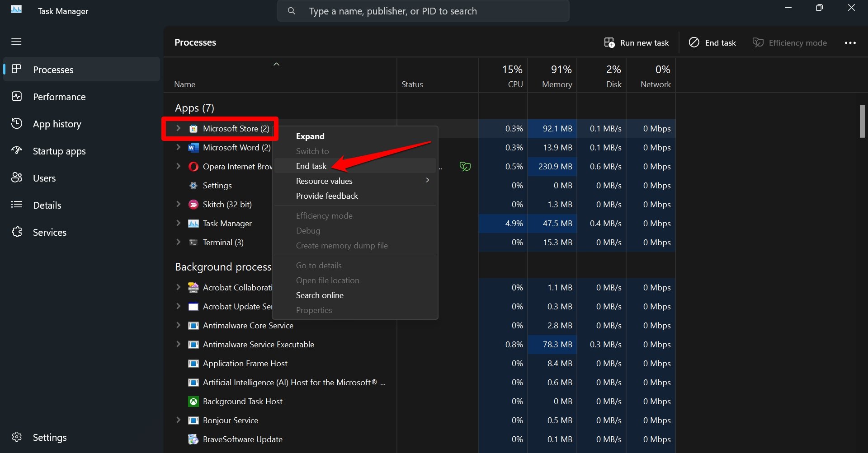Click the process list vertical scrollbar
868x453 pixels.
(862, 121)
